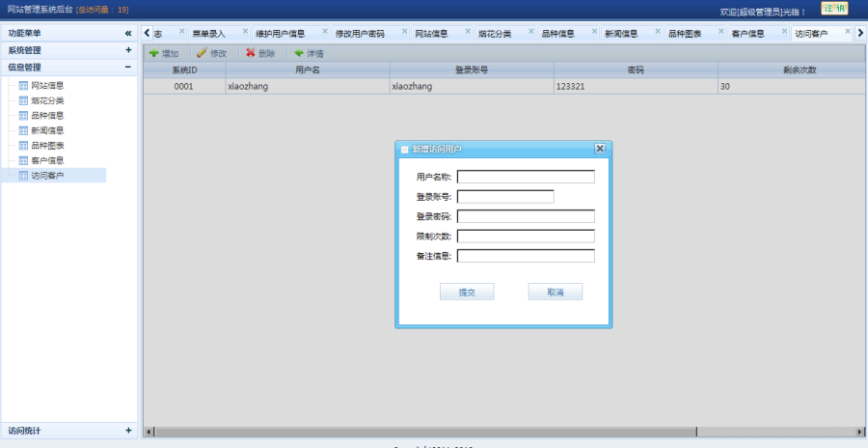Click the grid icon beside 烟花分类 in tree
868x448 pixels.
[23, 101]
